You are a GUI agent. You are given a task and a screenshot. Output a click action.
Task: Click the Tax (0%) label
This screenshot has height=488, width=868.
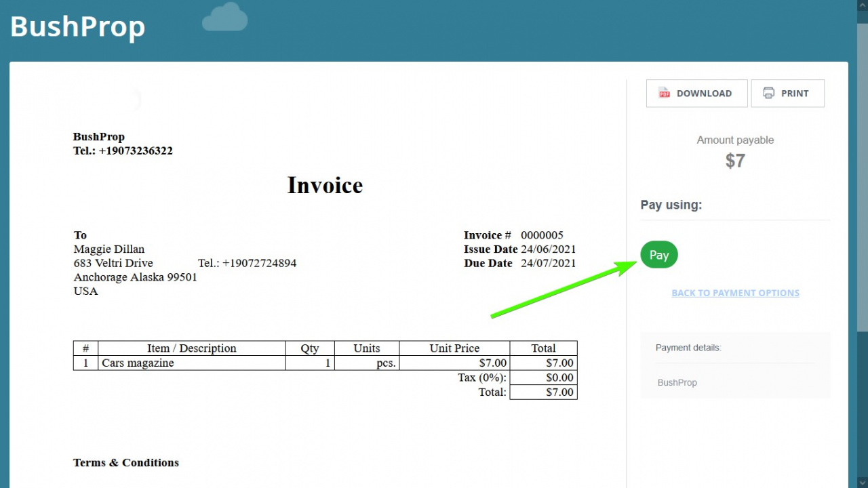481,378
